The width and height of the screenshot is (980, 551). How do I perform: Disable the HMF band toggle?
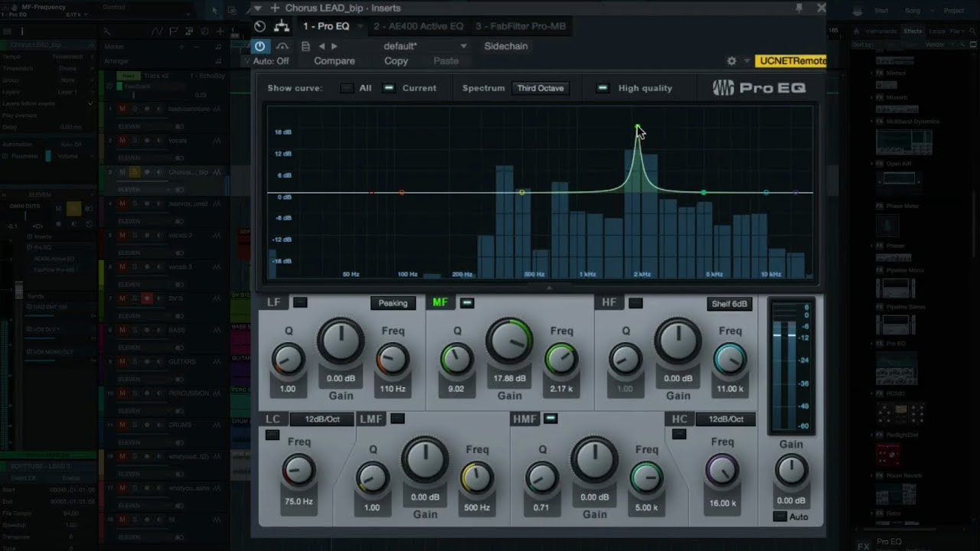coord(550,419)
